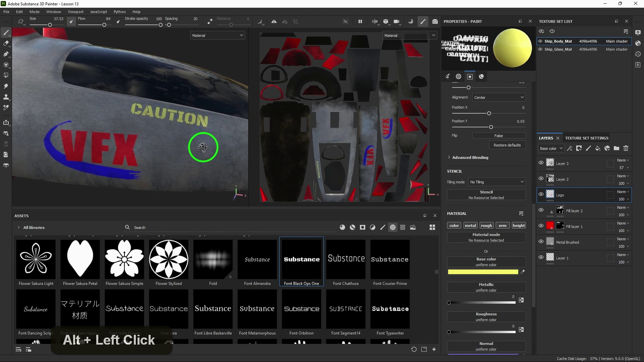
Task: Expand All libraries tree
Action: pyautogui.click(x=19, y=227)
